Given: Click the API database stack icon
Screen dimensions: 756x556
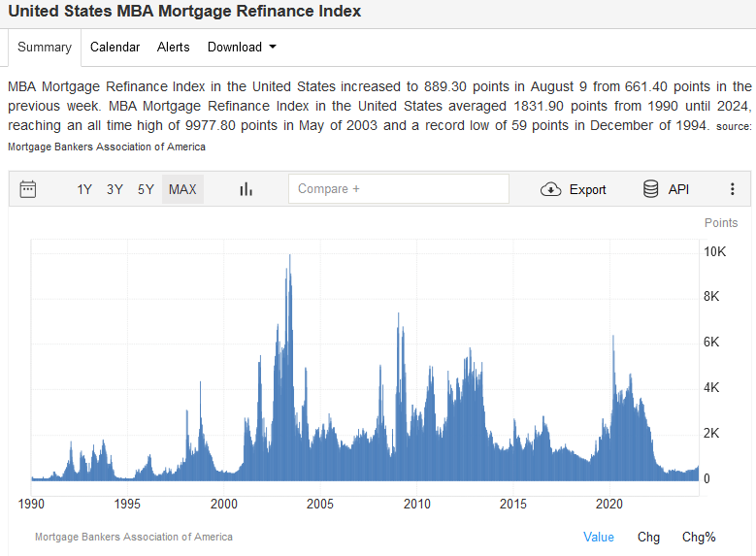Looking at the screenshot, I should click(x=651, y=189).
